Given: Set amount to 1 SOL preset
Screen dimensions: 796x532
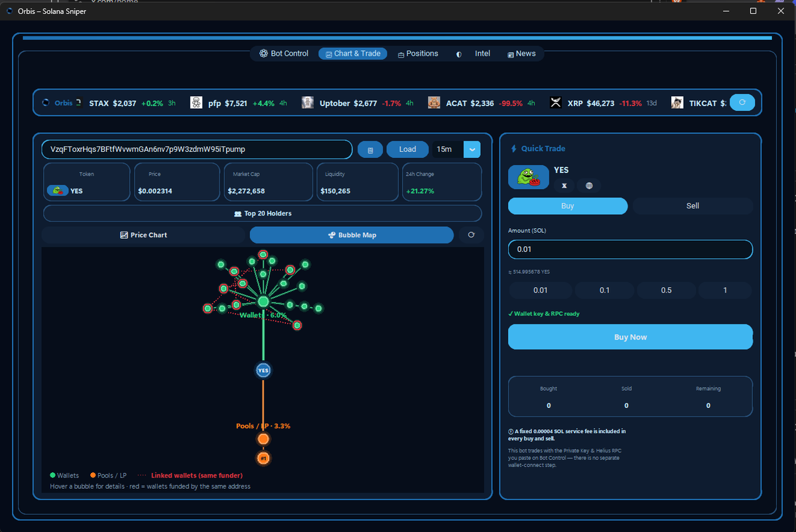Looking at the screenshot, I should point(725,290).
